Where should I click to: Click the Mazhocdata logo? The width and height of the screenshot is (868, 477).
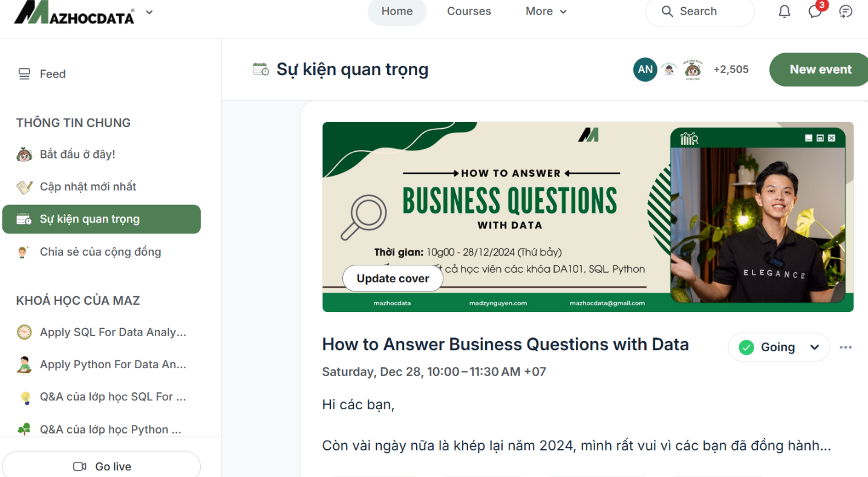74,12
